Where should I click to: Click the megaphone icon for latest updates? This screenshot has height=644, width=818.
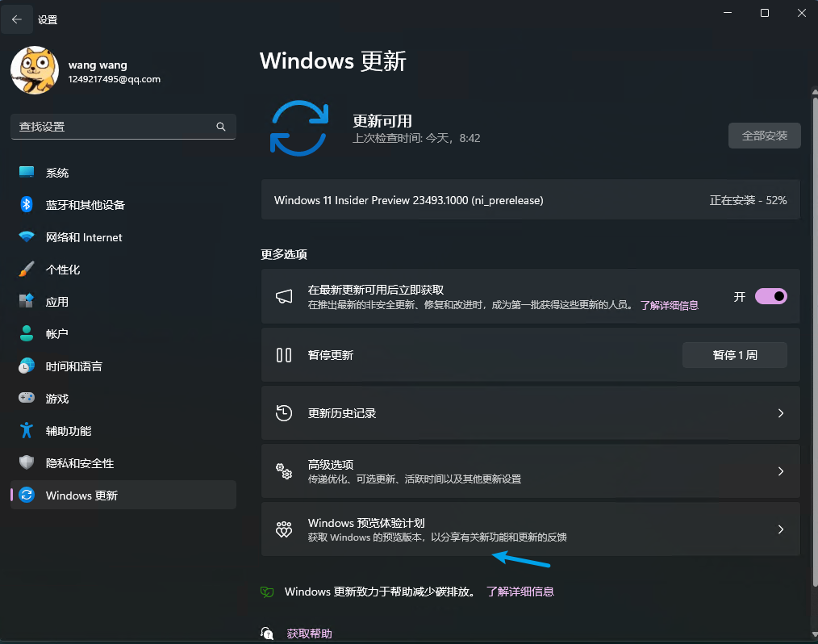tap(284, 296)
